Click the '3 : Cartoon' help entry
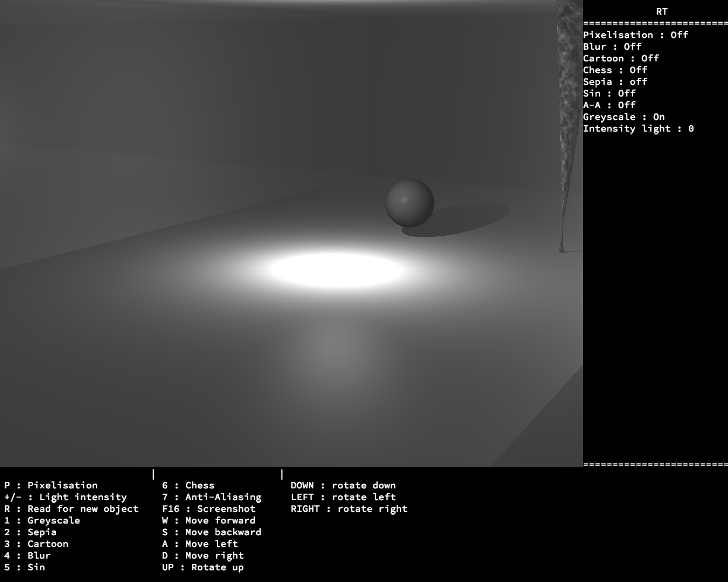728x582 pixels. [36, 544]
